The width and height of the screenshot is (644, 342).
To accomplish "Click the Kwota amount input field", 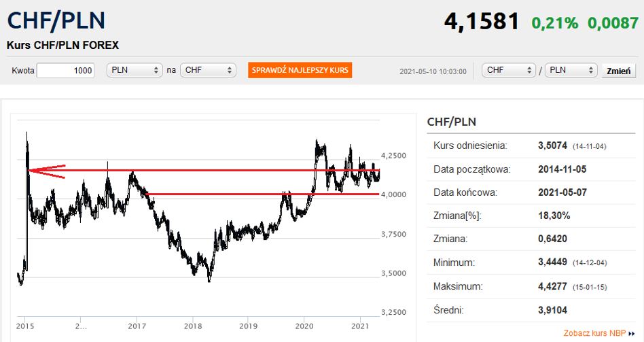I will point(65,71).
